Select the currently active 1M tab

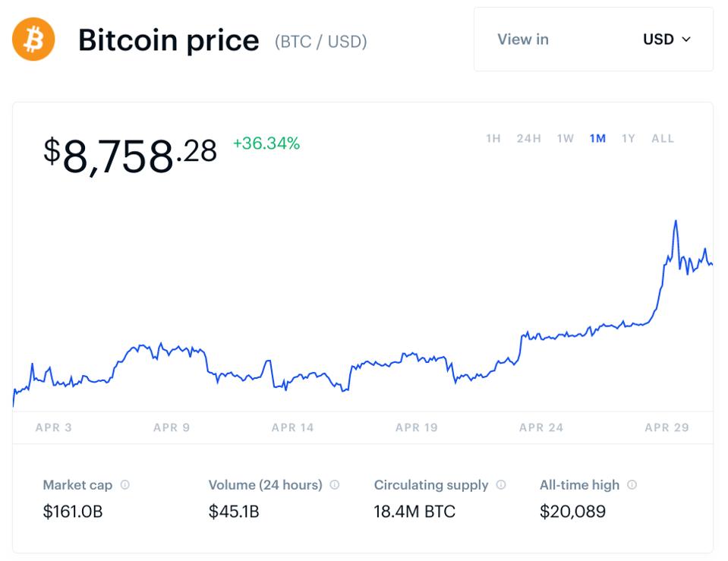point(597,138)
